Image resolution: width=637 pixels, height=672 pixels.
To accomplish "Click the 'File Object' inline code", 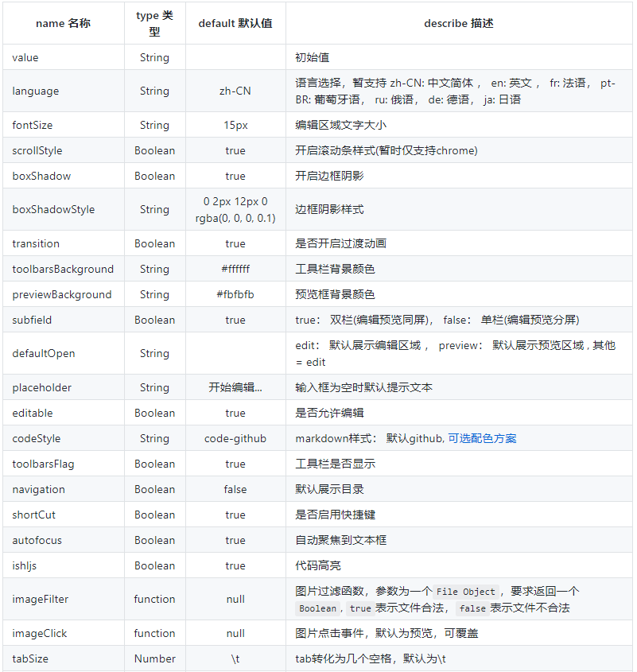I will tap(466, 592).
